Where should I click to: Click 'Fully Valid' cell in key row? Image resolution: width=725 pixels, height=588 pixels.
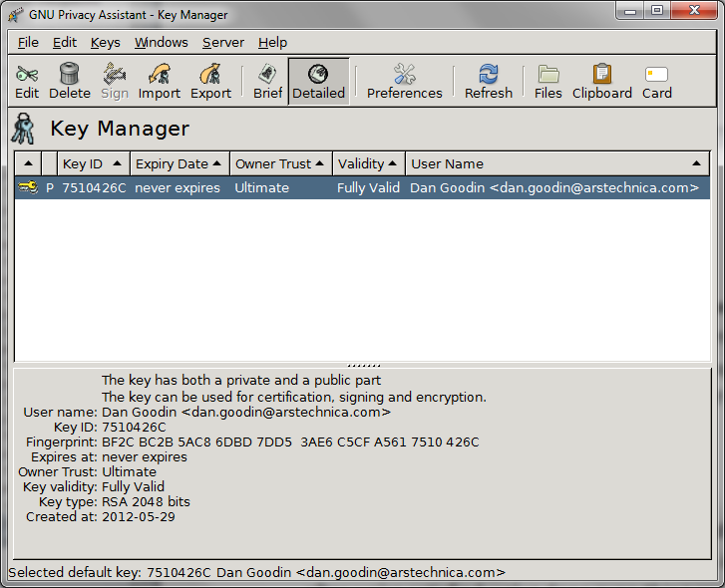[368, 188]
